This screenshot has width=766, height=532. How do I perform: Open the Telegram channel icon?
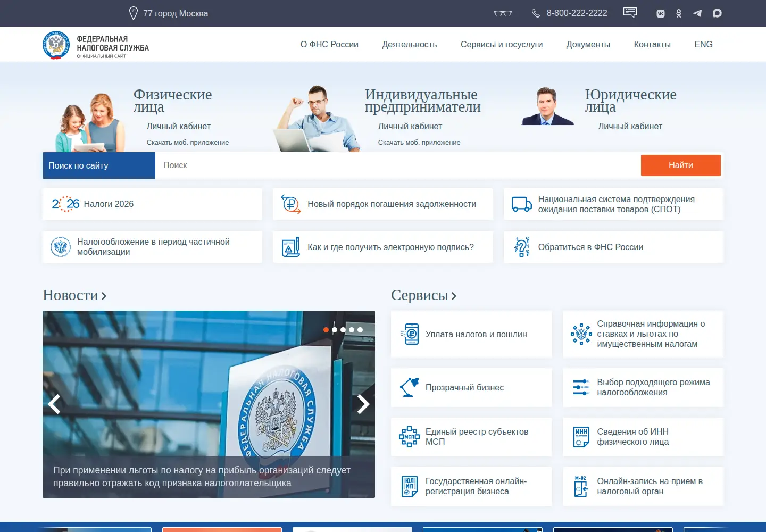[x=697, y=13]
